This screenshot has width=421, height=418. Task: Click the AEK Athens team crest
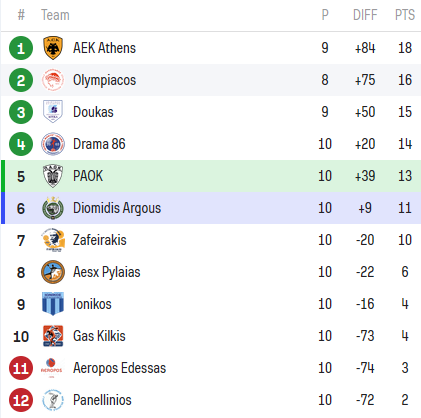point(53,48)
